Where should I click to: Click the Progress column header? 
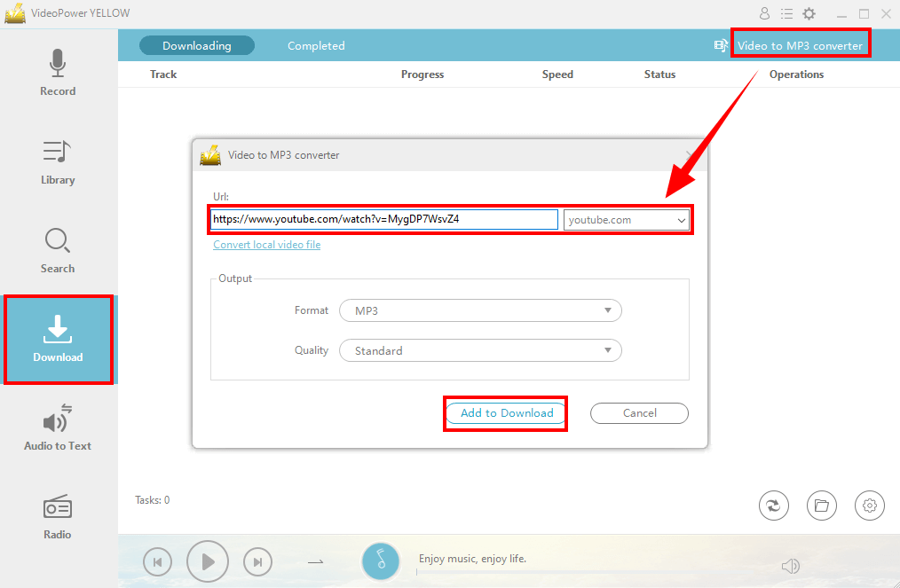[x=422, y=74]
